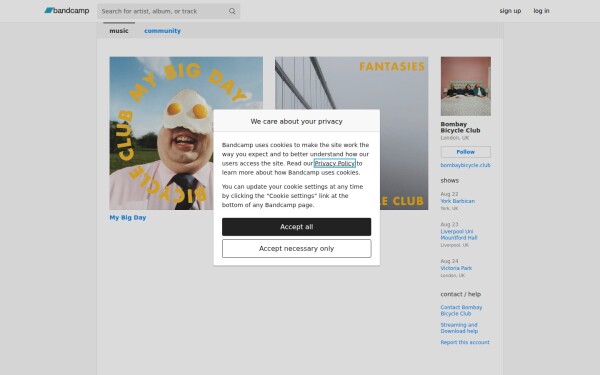Viewport: 600px width, 375px height.
Task: Open the My Big Day album cover
Action: [x=186, y=133]
